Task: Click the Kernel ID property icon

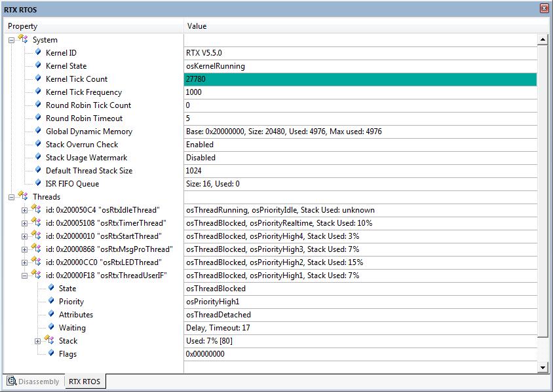Action: tap(39, 53)
